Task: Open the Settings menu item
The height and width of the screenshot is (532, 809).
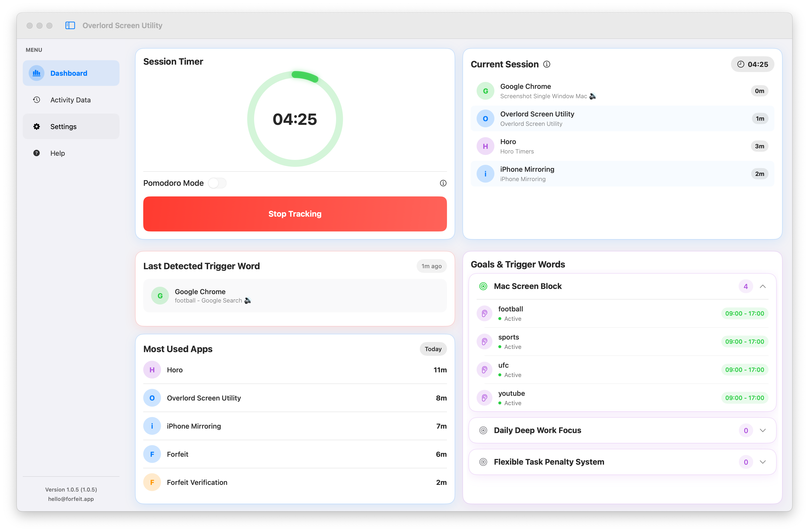Action: pyautogui.click(x=71, y=126)
